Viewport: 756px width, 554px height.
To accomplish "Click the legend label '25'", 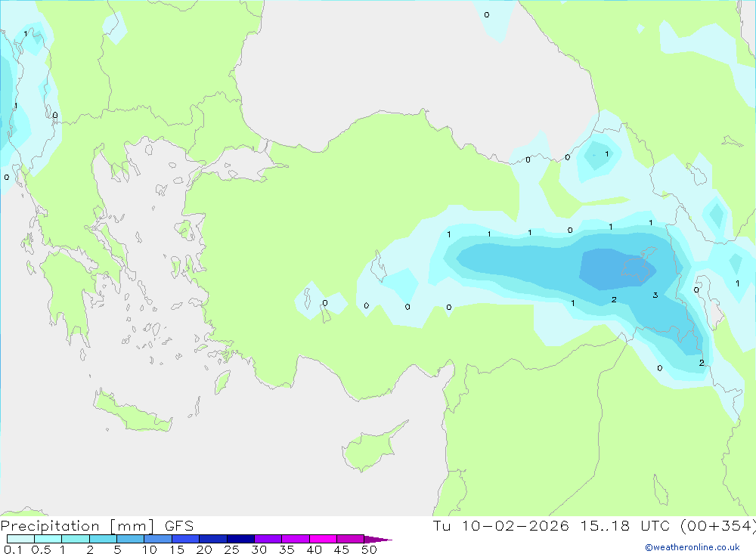I will 231,549.
